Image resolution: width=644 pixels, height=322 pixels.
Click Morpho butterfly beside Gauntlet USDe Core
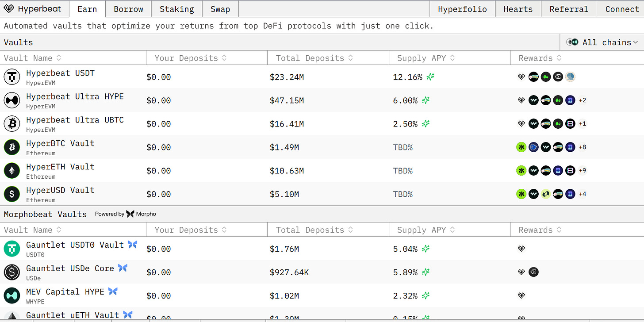[x=123, y=268]
